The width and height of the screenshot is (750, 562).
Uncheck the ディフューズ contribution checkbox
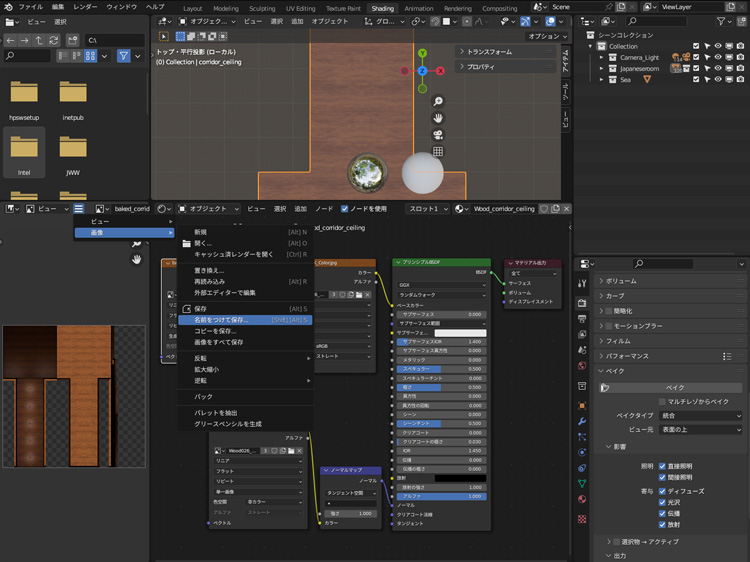pyautogui.click(x=661, y=491)
